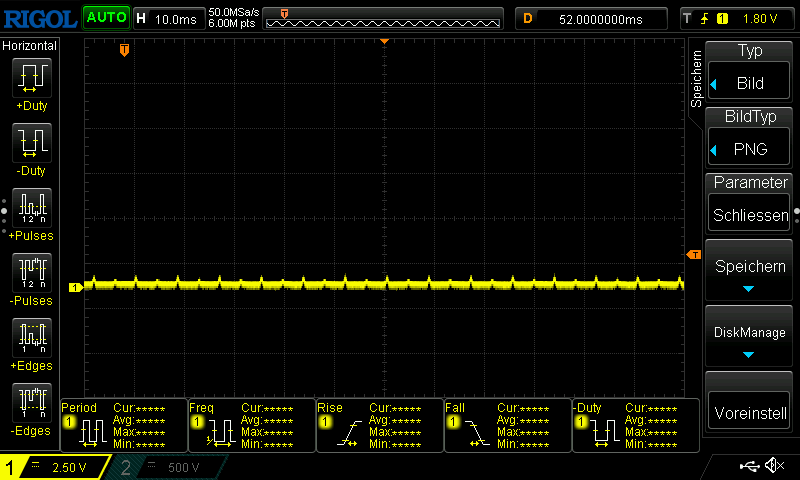The width and height of the screenshot is (800, 480).
Task: Click the USB status icon
Action: coord(749,466)
